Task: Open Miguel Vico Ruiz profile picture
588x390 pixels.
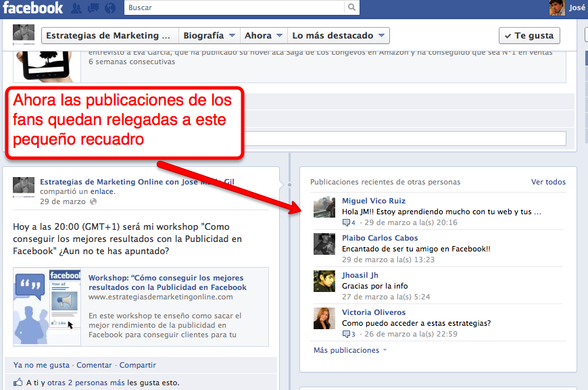Action: click(324, 207)
